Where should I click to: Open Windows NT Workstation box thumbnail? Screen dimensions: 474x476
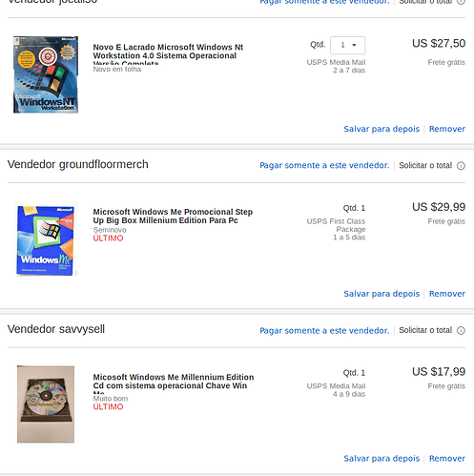(x=46, y=74)
